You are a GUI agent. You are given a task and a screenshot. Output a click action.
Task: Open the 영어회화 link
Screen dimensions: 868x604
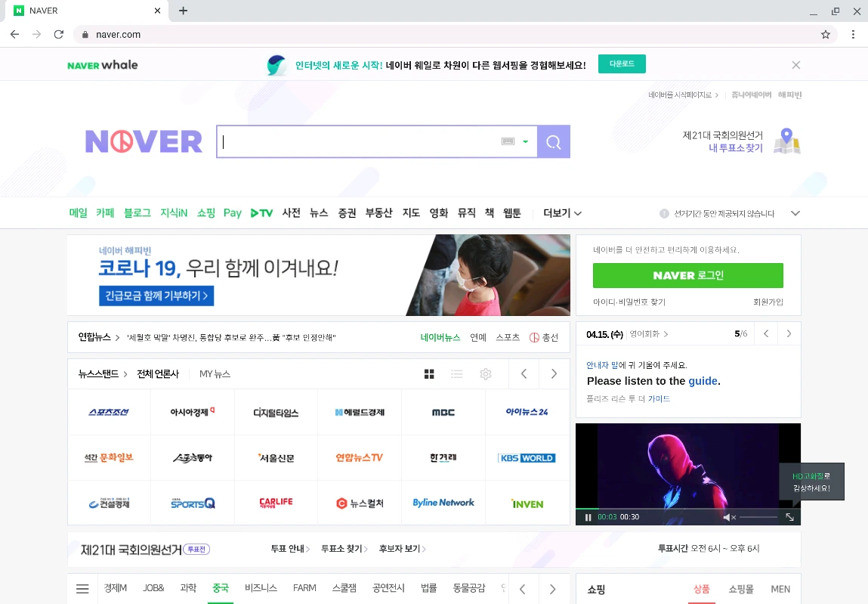pos(649,334)
